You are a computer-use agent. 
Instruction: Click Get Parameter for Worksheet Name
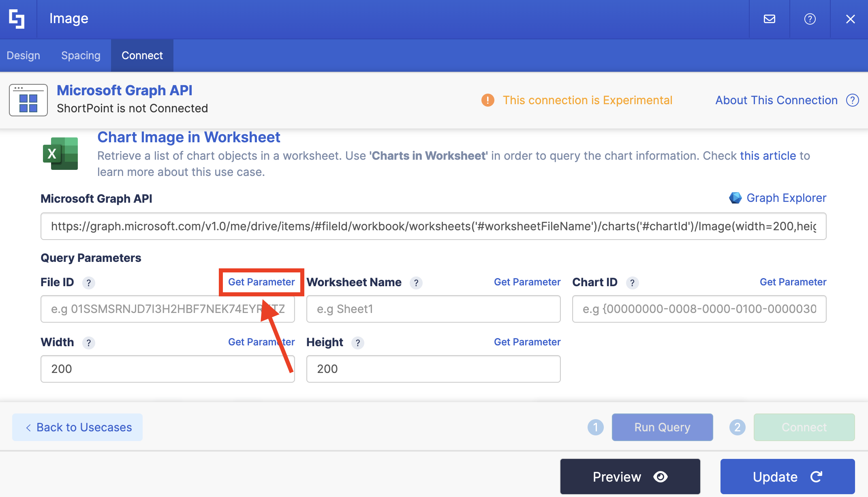point(527,282)
